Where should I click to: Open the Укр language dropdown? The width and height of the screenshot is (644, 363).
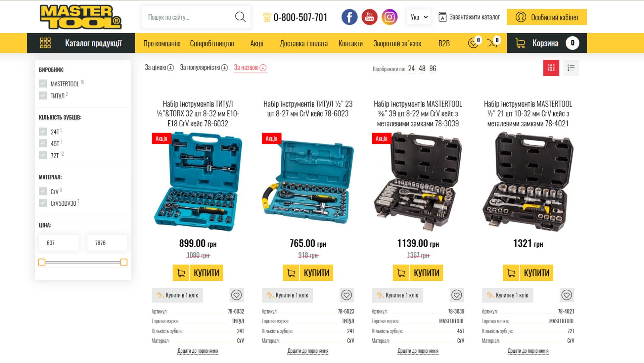coord(419,17)
